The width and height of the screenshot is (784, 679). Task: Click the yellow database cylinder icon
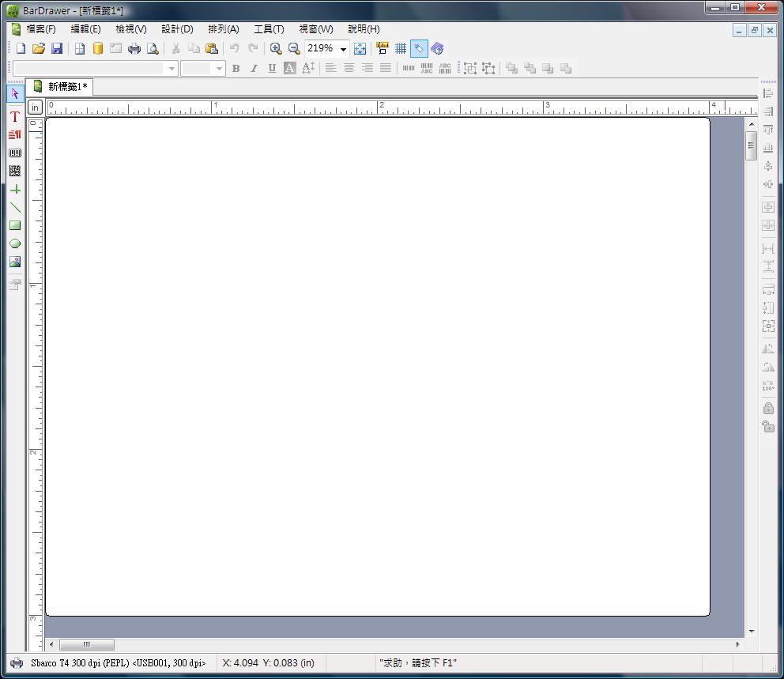pyautogui.click(x=98, y=48)
